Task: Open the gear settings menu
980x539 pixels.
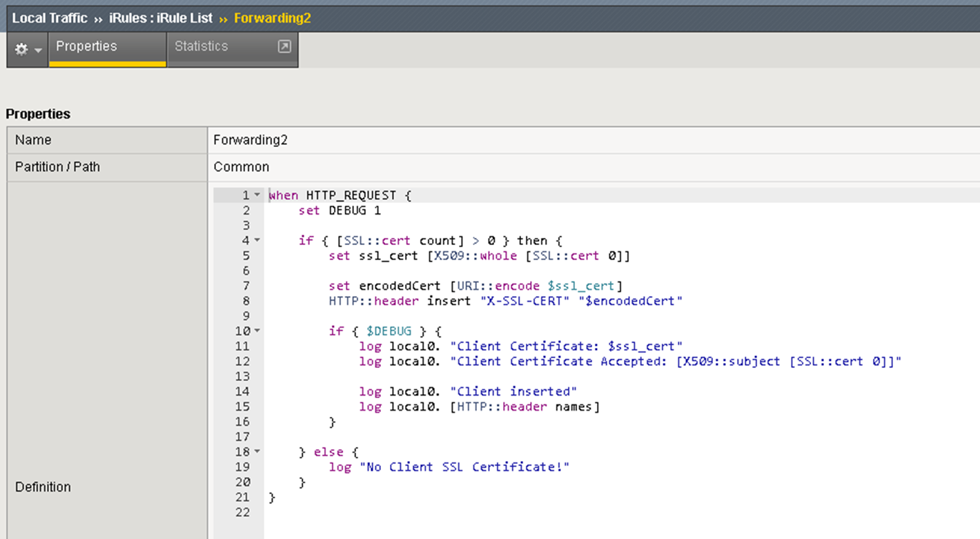Action: click(x=28, y=50)
